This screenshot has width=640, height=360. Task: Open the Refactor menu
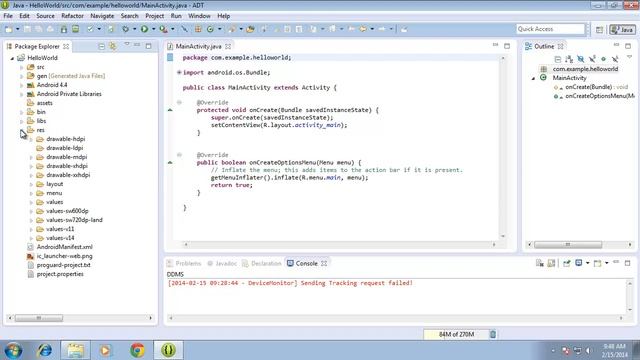click(x=72, y=16)
